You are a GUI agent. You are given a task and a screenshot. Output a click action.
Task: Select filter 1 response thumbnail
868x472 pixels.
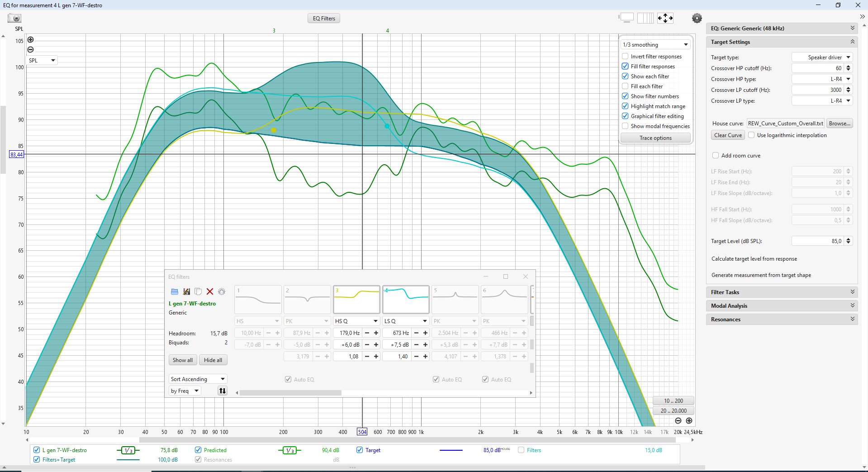point(258,300)
